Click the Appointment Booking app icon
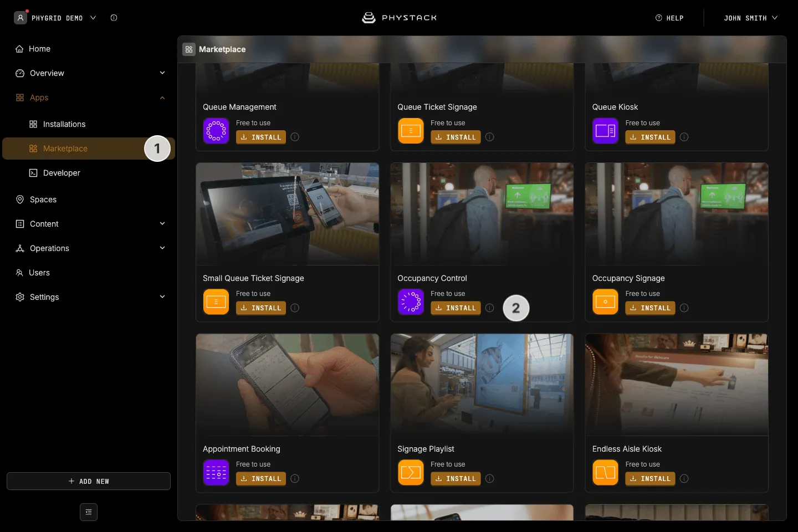 point(216,473)
